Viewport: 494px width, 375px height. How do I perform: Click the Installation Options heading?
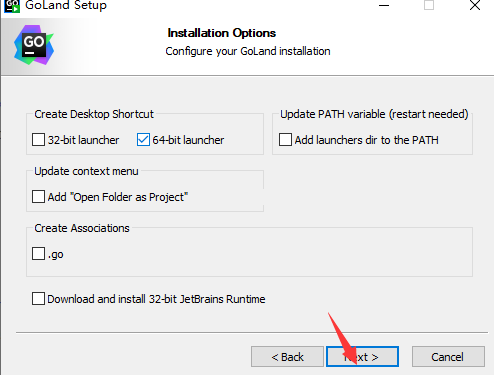coord(222,33)
